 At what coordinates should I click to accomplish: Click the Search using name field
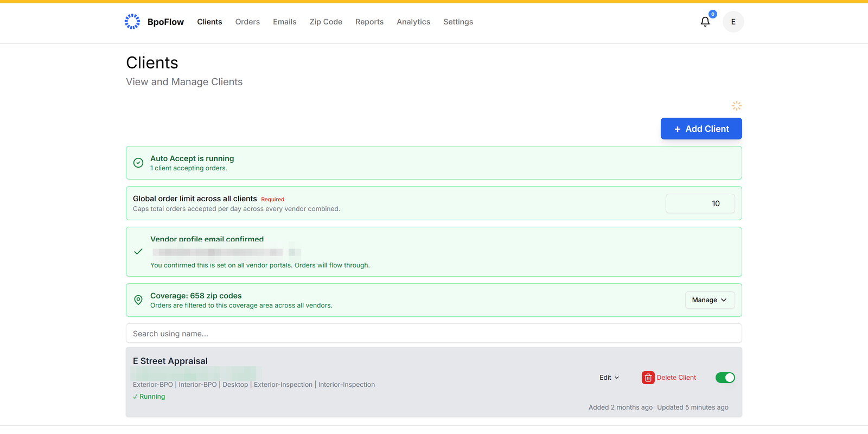[x=433, y=333]
